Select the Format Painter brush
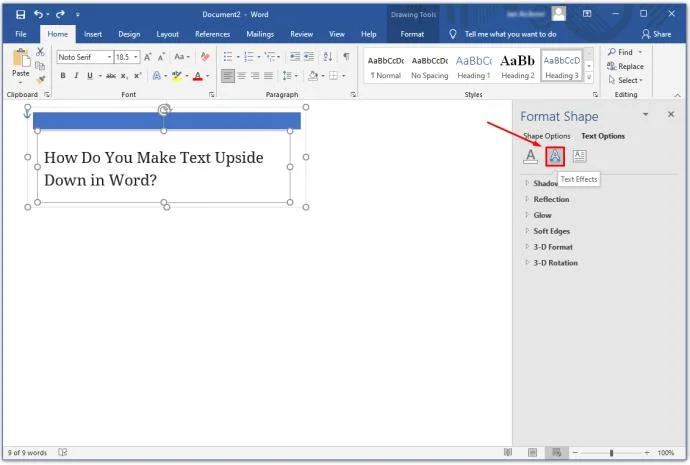 [40, 80]
